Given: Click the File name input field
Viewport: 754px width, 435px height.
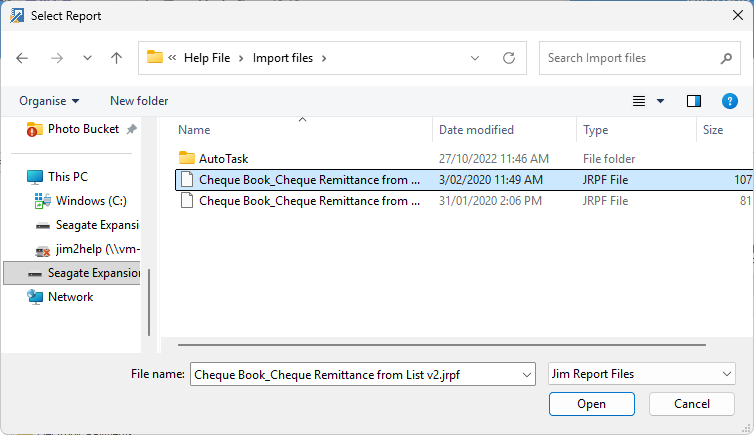Looking at the screenshot, I should pos(355,374).
